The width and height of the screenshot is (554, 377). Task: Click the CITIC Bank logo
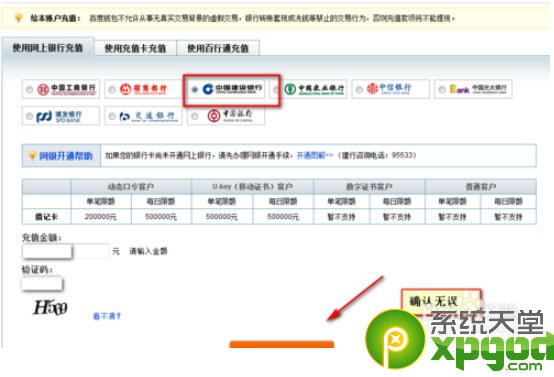pyautogui.click(x=389, y=89)
